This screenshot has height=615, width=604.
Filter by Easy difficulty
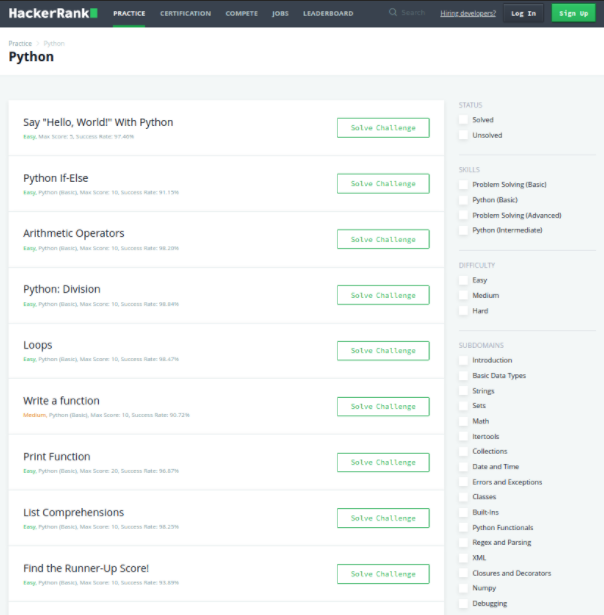(x=464, y=280)
